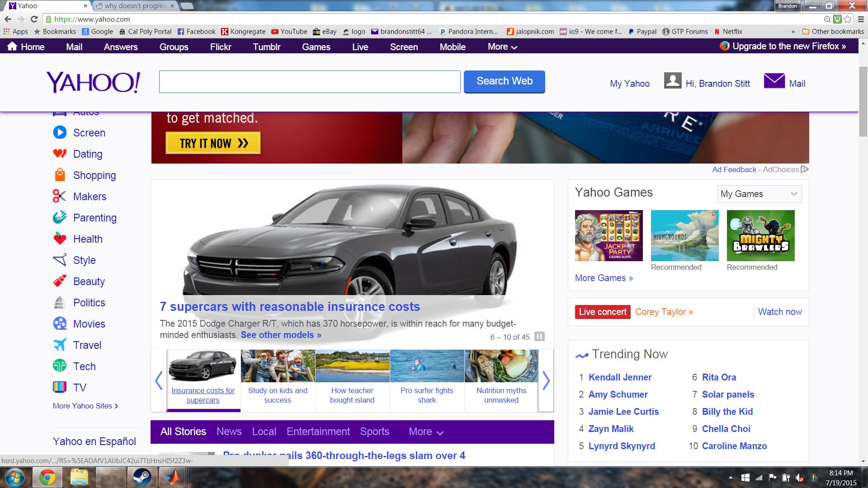Click the TV color-bars icon
Screen dimensions: 868x488
point(60,387)
